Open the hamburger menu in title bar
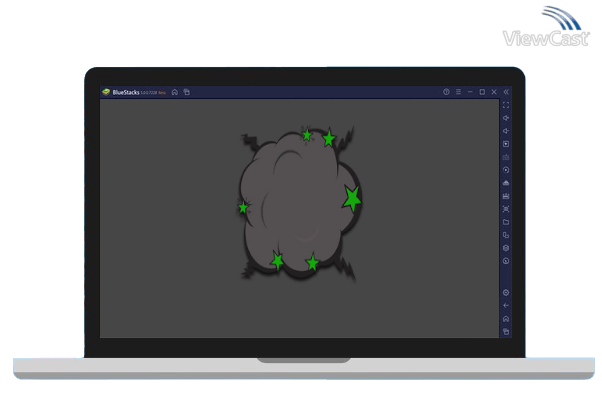This screenshot has width=602, height=414. coord(458,92)
